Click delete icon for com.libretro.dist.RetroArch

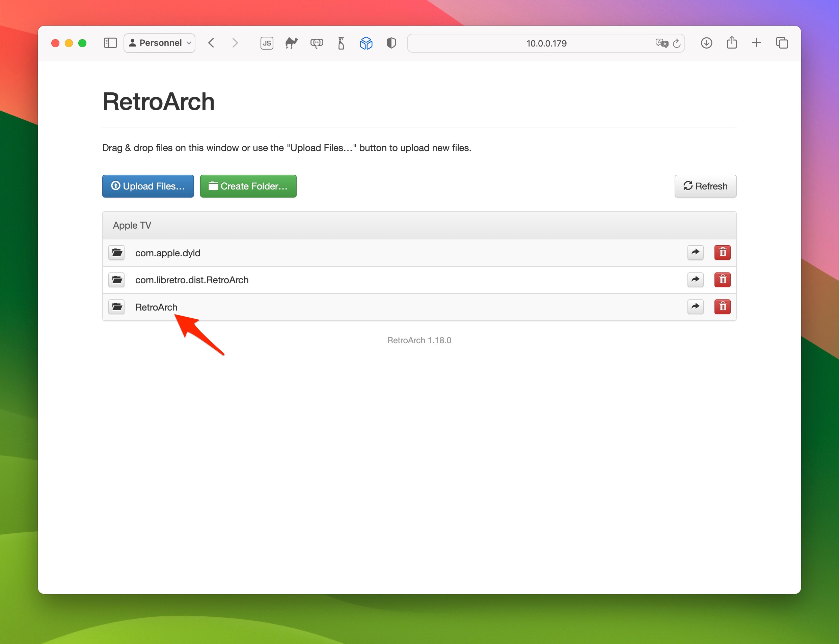click(721, 280)
